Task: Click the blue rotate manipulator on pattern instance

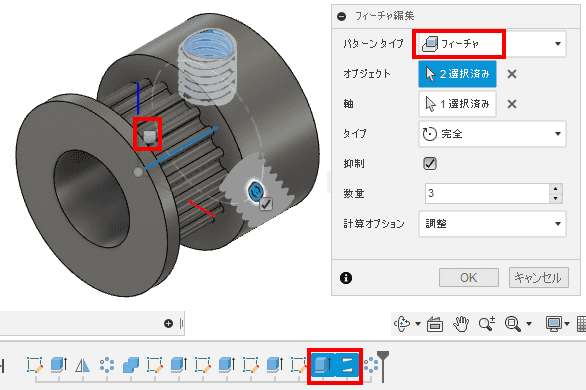Action: coord(256,191)
